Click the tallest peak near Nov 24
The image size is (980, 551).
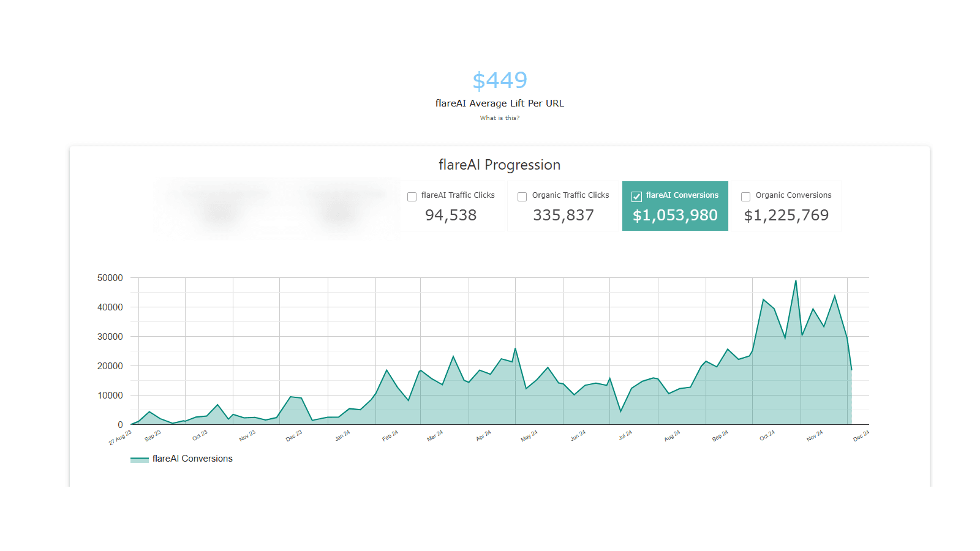(x=795, y=282)
